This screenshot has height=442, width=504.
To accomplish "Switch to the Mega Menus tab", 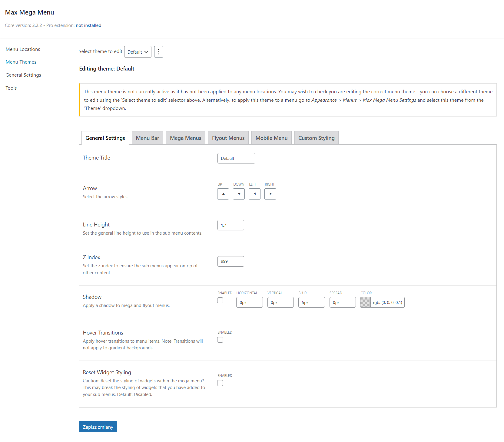I will (186, 138).
